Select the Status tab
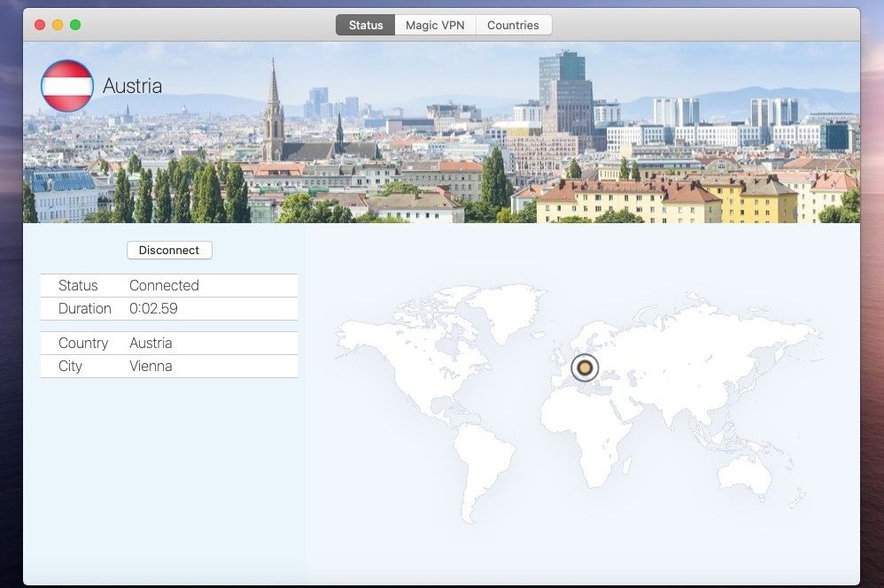This screenshot has height=588, width=884. tap(365, 25)
